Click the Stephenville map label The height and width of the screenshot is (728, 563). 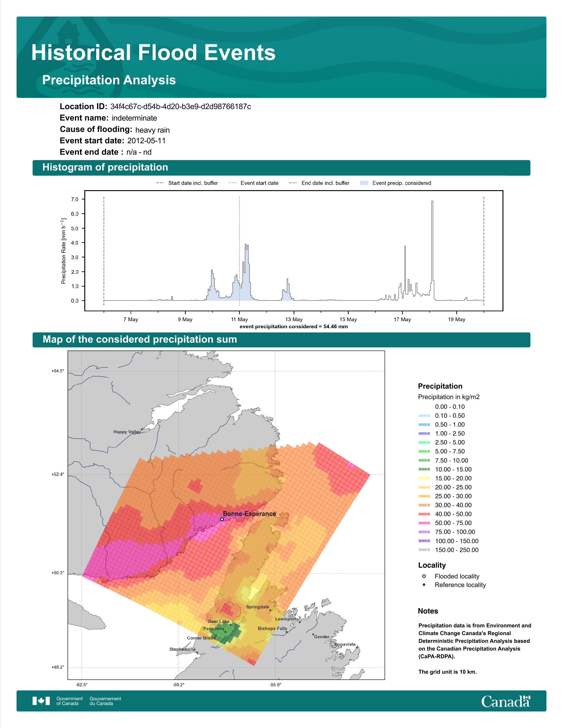pos(182,649)
